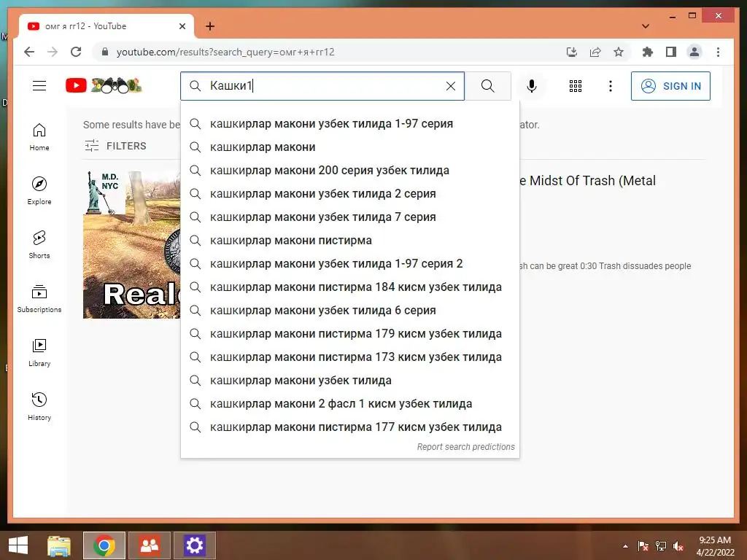This screenshot has height=560, width=747.
Task: Select suggestion 'кашкирлар макони узбек тилида'
Action: [350, 381]
